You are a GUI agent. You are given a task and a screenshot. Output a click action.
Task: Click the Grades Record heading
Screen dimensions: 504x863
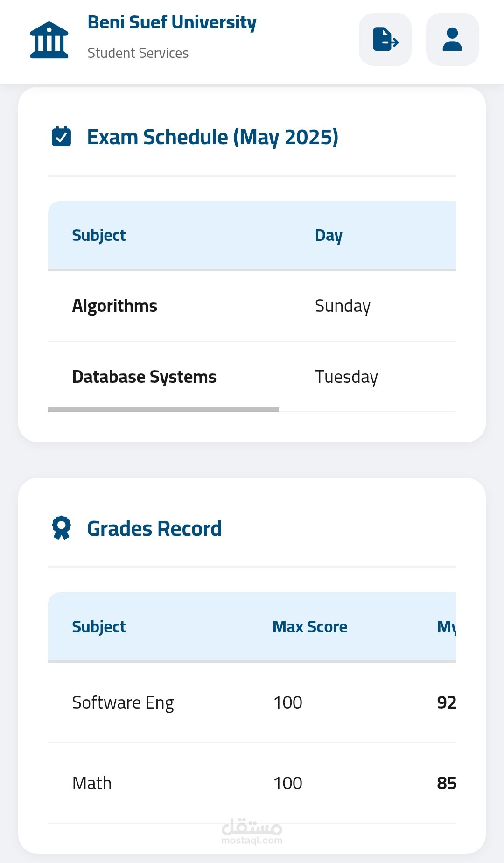(154, 529)
